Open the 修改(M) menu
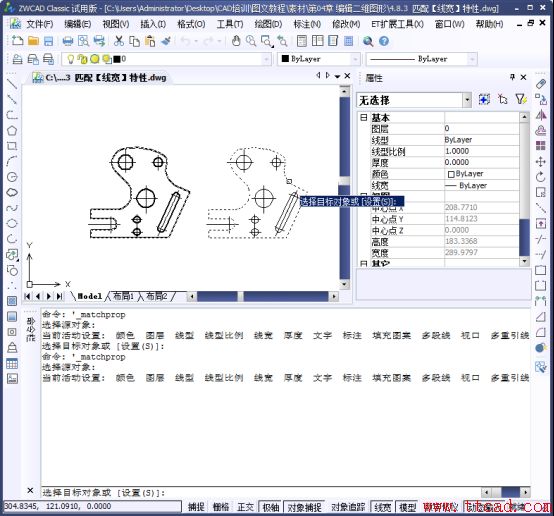The width and height of the screenshot is (554, 516). pos(346,24)
